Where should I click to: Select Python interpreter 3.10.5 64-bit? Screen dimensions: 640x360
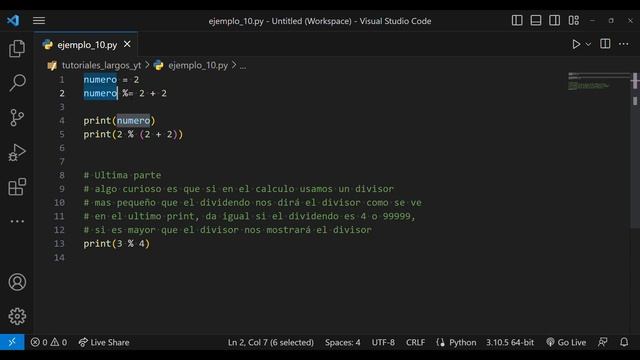click(510, 342)
